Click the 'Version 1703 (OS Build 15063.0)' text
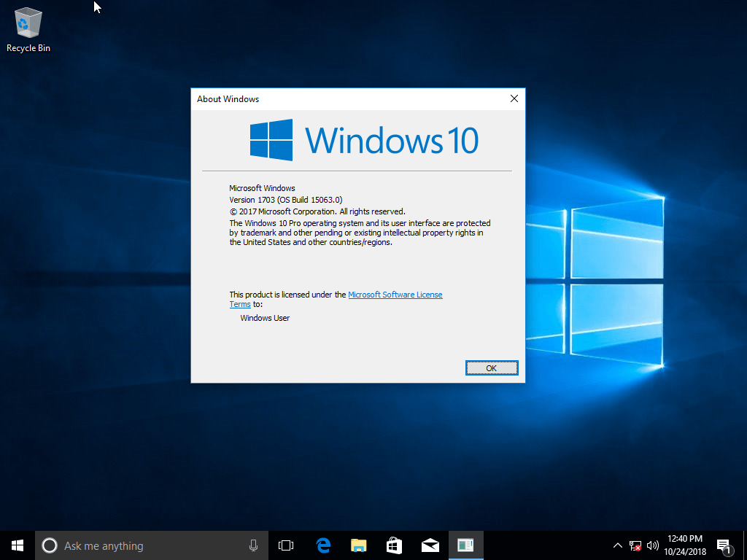The image size is (747, 560). (x=286, y=200)
